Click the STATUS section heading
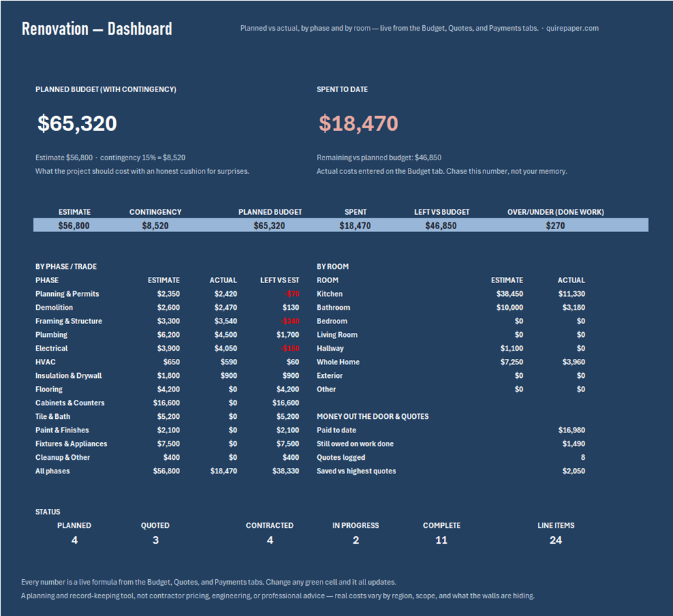673x616 pixels. pos(48,512)
